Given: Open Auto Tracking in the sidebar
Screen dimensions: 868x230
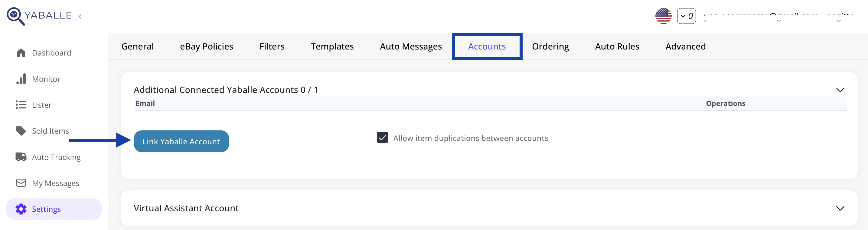Looking at the screenshot, I should click(x=56, y=157).
